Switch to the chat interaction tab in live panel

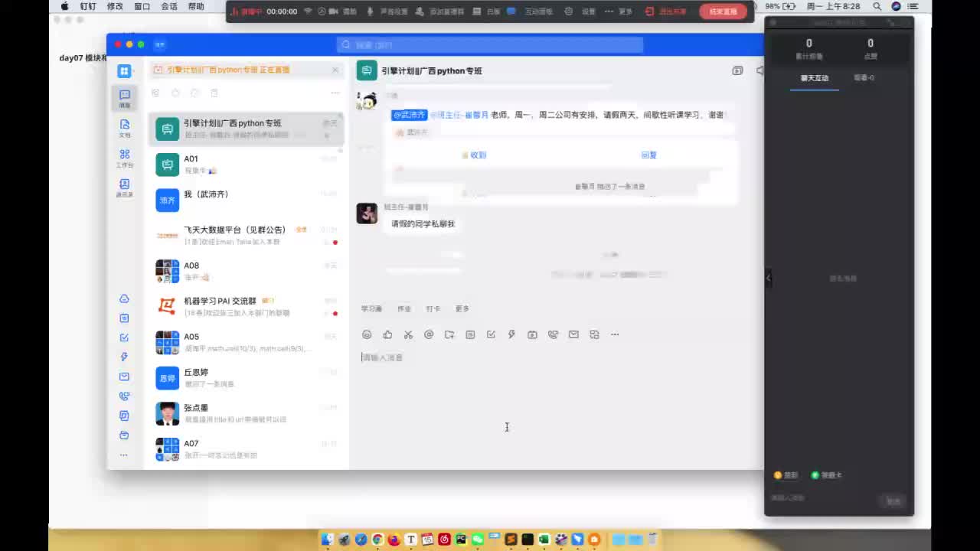(815, 78)
